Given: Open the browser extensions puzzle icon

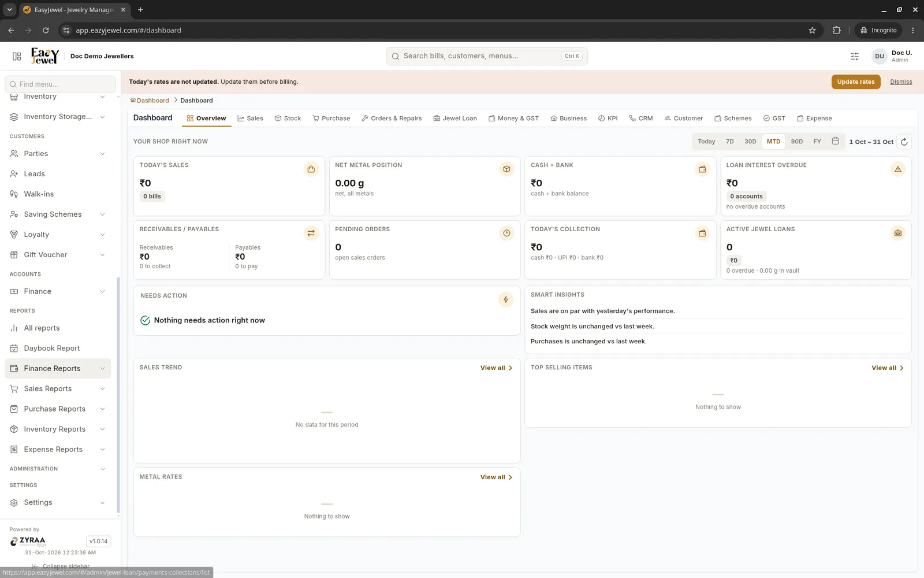Looking at the screenshot, I should [836, 30].
